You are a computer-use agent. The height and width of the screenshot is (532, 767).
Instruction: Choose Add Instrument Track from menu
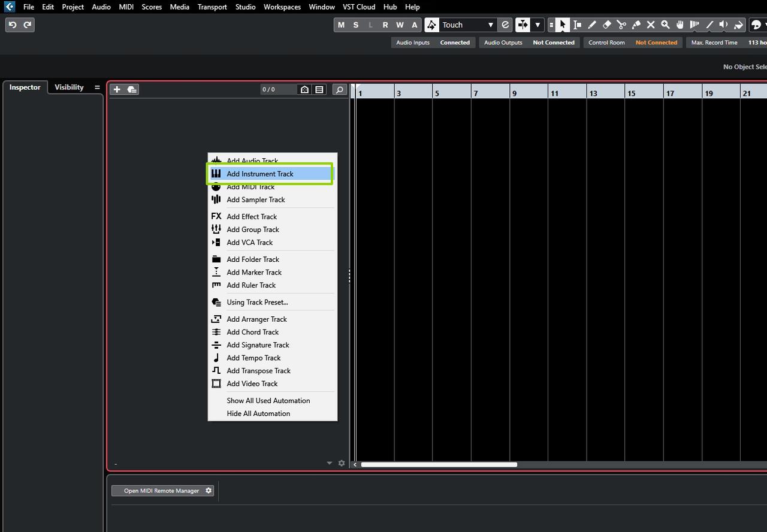coord(260,174)
